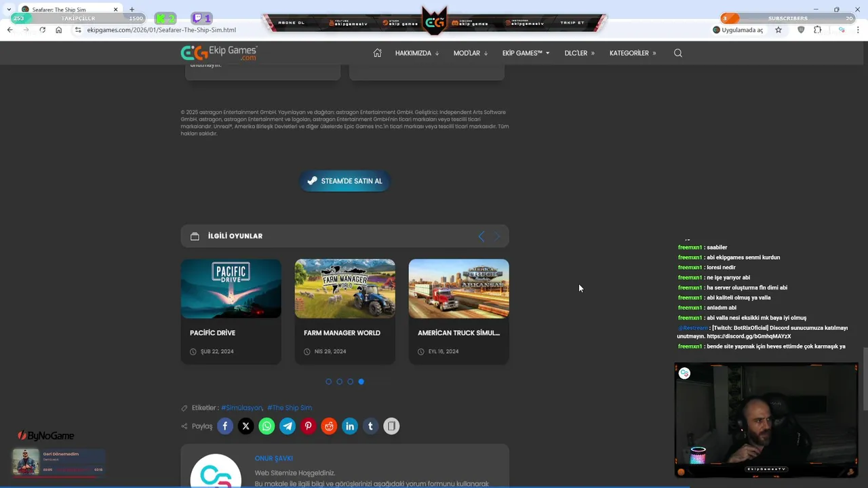Share article on Tumblr

tap(370, 426)
